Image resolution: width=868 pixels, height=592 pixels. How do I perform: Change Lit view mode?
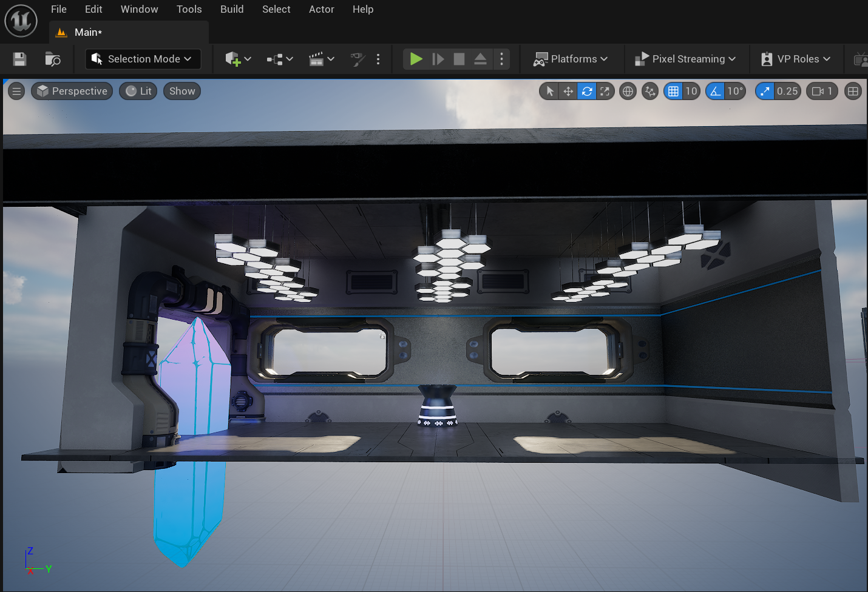point(138,91)
